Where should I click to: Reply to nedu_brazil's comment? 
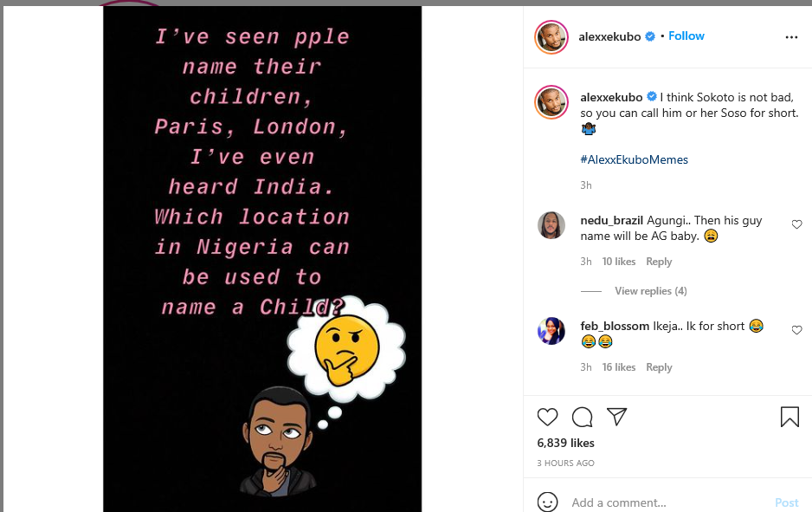coord(659,262)
